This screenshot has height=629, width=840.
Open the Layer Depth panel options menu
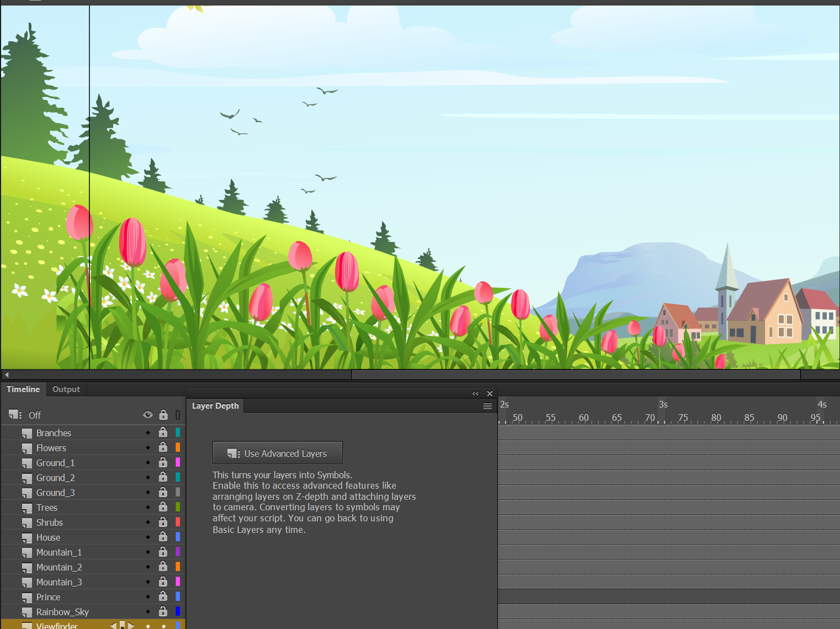(487, 405)
